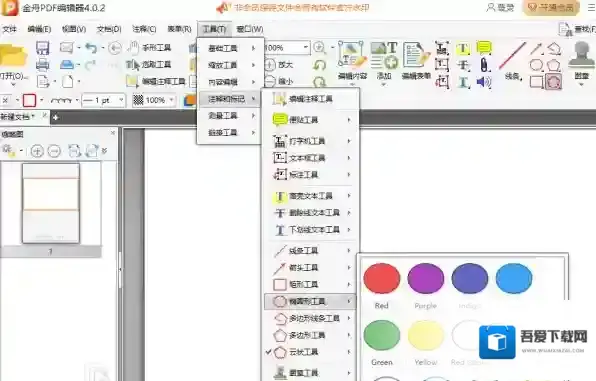Click the Undo arrow icon
This screenshot has width=596, height=381.
(91, 48)
